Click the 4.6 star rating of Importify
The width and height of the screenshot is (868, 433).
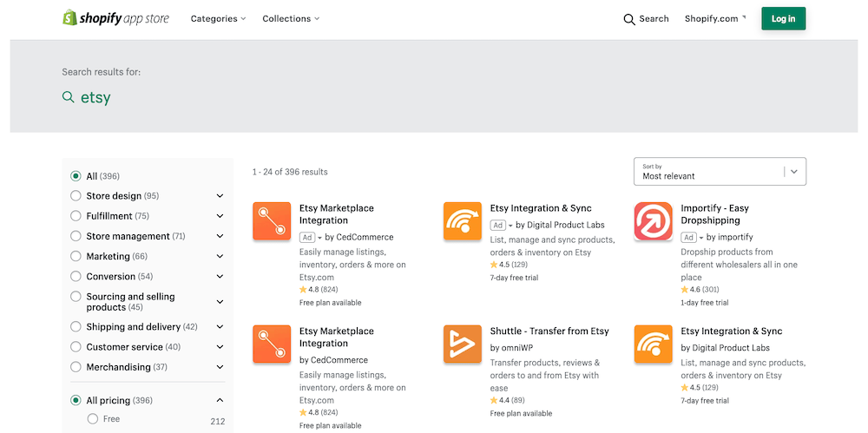pos(700,289)
